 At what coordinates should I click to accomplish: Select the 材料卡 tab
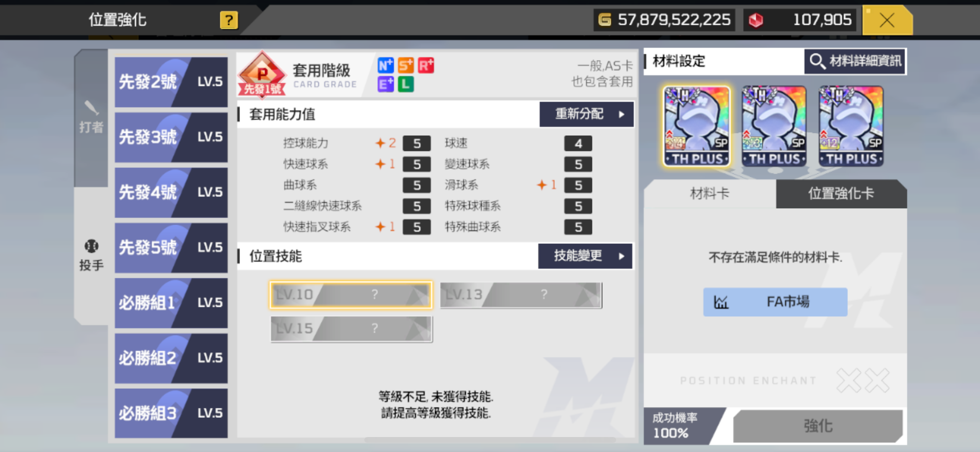[x=710, y=194]
